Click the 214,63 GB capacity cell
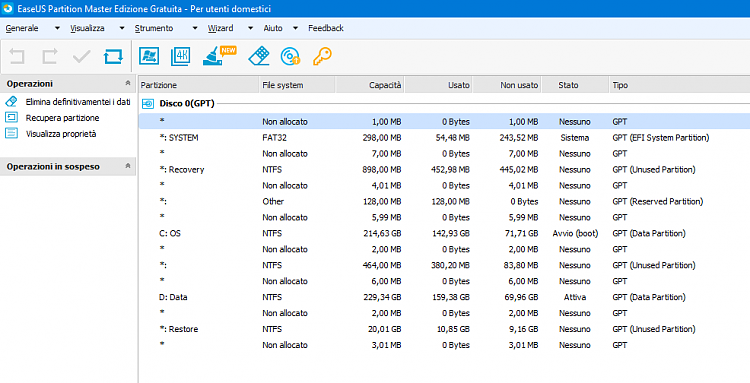 click(382, 233)
